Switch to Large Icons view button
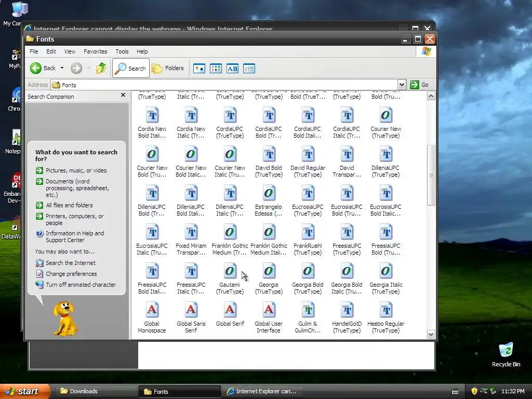The width and height of the screenshot is (532, 399). [199, 69]
